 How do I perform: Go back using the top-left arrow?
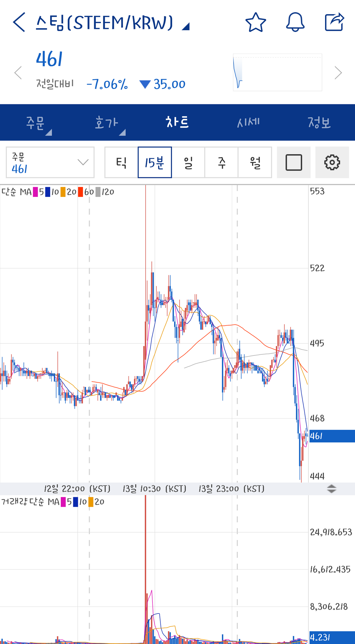19,22
